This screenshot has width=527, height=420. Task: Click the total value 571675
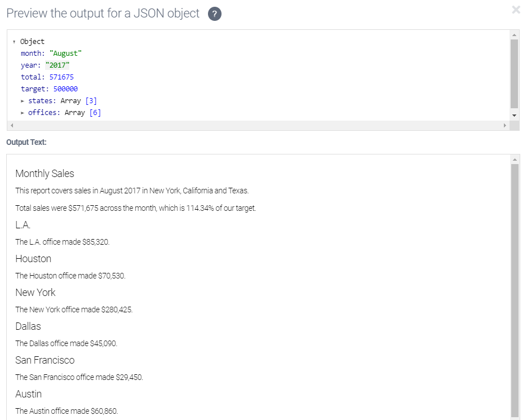point(61,77)
